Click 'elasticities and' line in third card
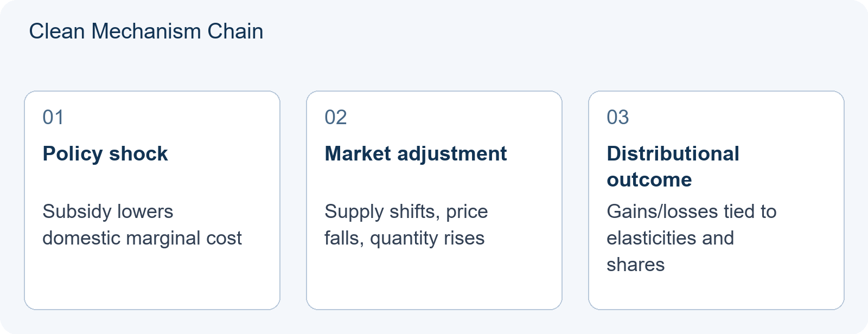868x334 pixels. (671, 238)
